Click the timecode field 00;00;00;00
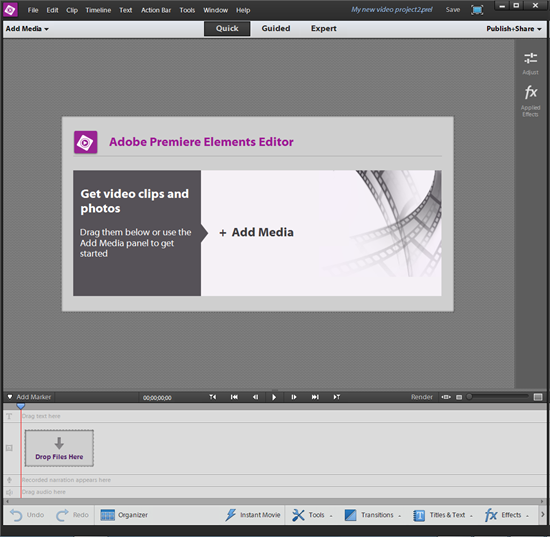The width and height of the screenshot is (550, 537). pyautogui.click(x=157, y=397)
